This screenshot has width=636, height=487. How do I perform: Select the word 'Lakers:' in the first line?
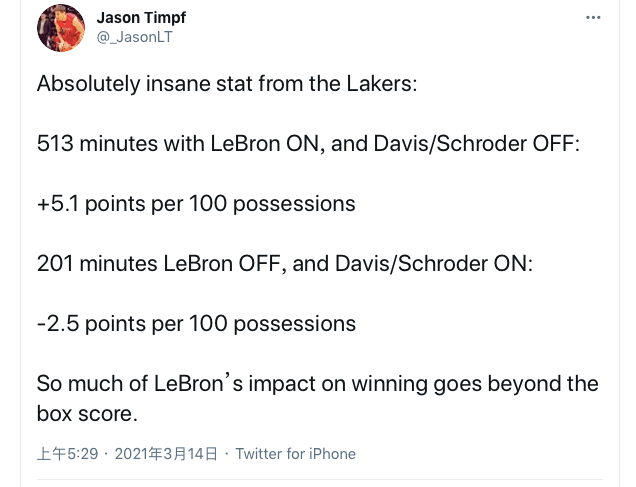382,84
